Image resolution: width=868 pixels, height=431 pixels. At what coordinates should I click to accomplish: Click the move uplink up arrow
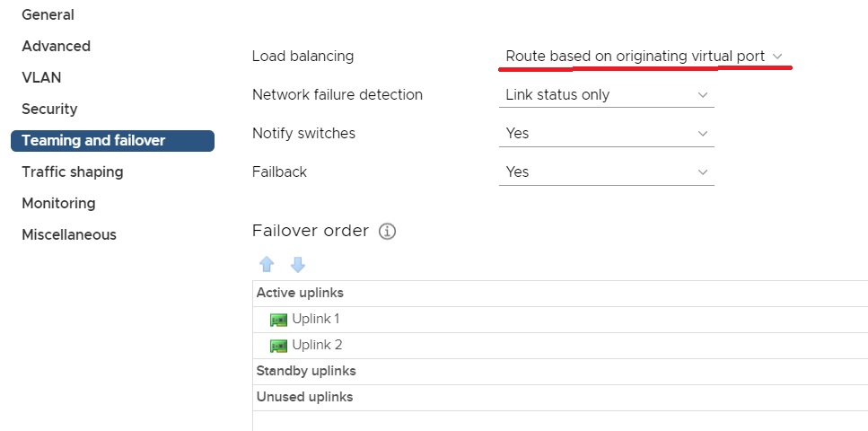267,264
